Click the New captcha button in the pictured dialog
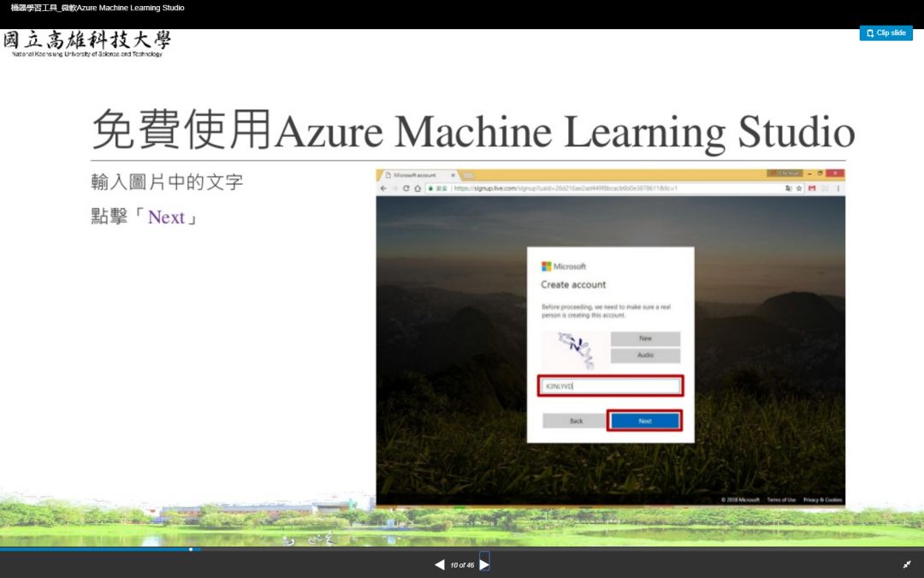The width and height of the screenshot is (924, 578). click(x=645, y=338)
